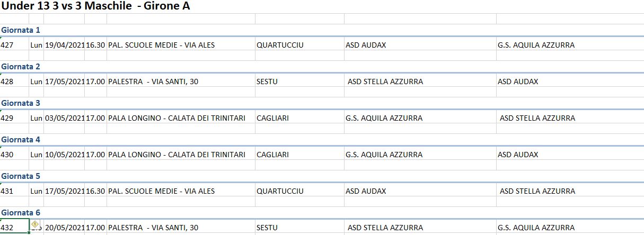
Task: Click the Giornata 4 header cell
Action: [x=20, y=140]
